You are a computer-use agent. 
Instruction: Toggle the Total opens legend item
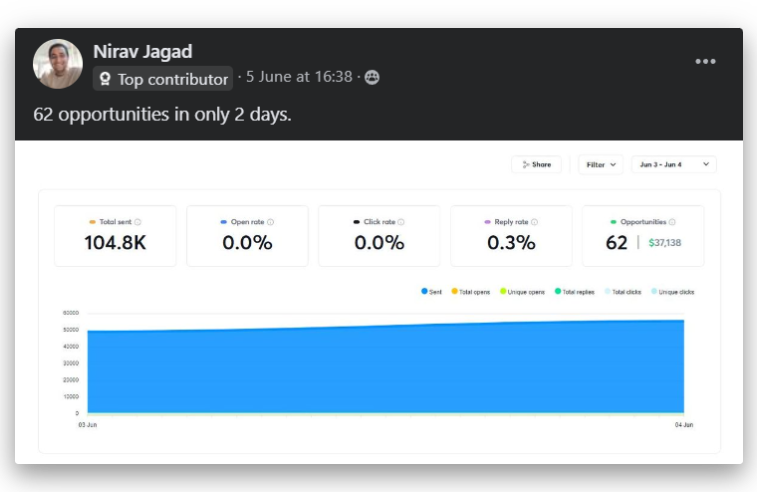point(470,292)
